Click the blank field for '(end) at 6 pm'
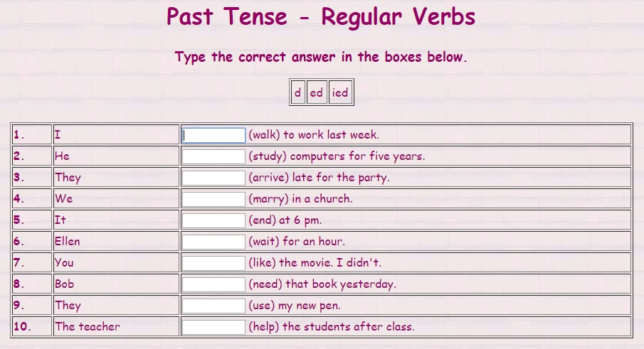This screenshot has width=644, height=349. coord(213,220)
